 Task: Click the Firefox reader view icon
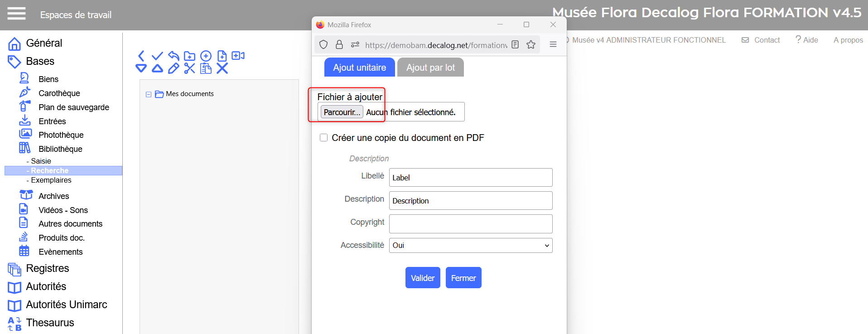pyautogui.click(x=515, y=44)
